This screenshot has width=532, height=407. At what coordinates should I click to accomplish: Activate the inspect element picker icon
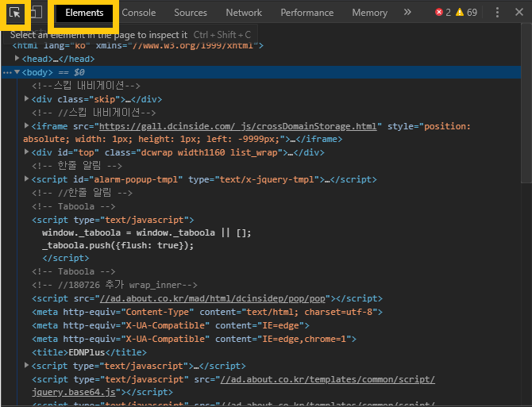15,13
